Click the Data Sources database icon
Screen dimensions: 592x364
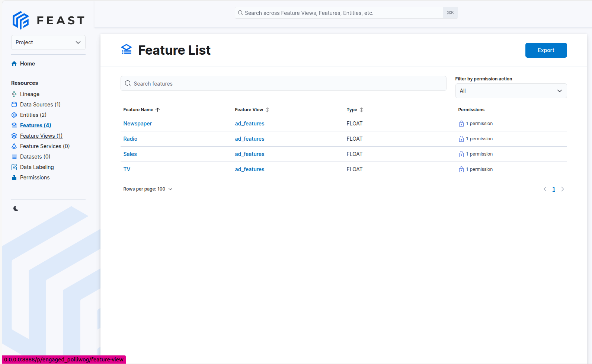click(14, 105)
